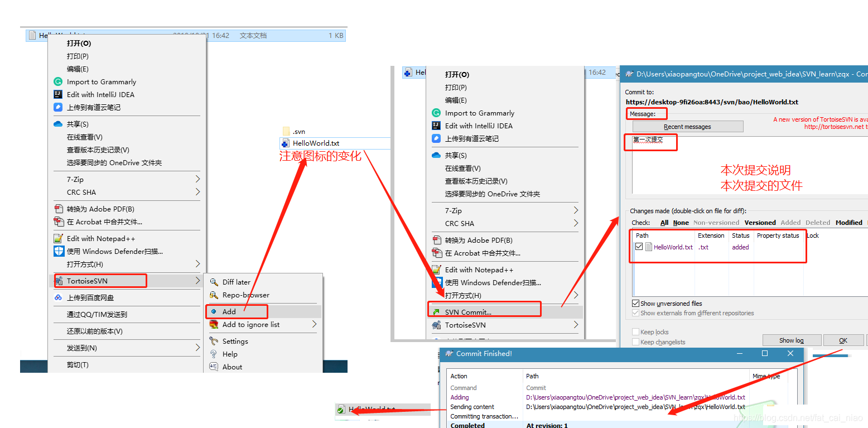
Task: Select SVN Commit... text in context menu
Action: 468,312
